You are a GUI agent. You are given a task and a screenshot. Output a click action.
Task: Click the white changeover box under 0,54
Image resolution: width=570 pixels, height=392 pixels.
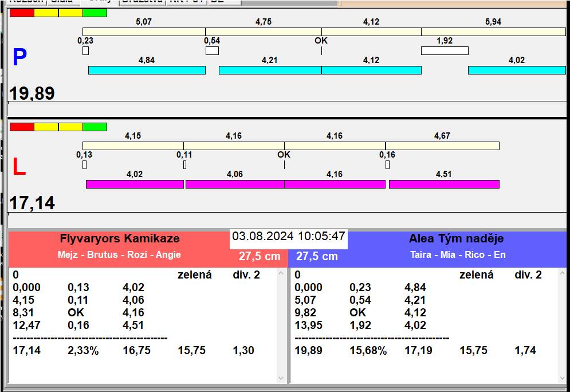212,50
